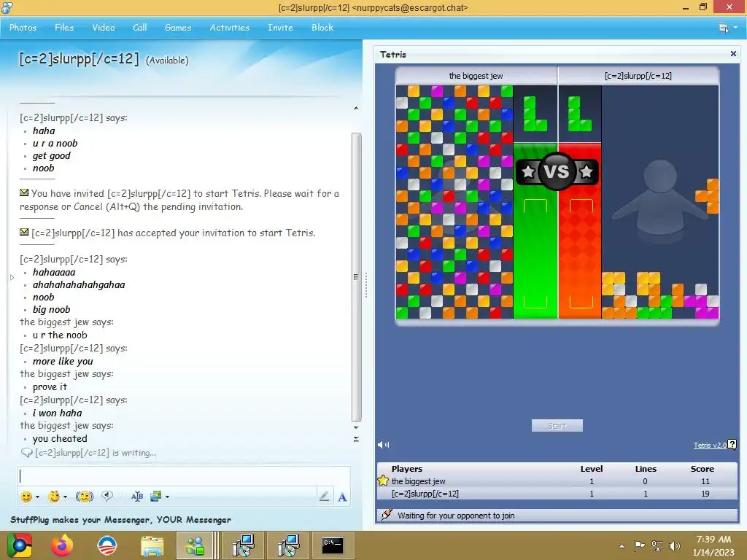Expand the emoticon dropdown arrow
The height and width of the screenshot is (560, 747).
pyautogui.click(x=38, y=497)
